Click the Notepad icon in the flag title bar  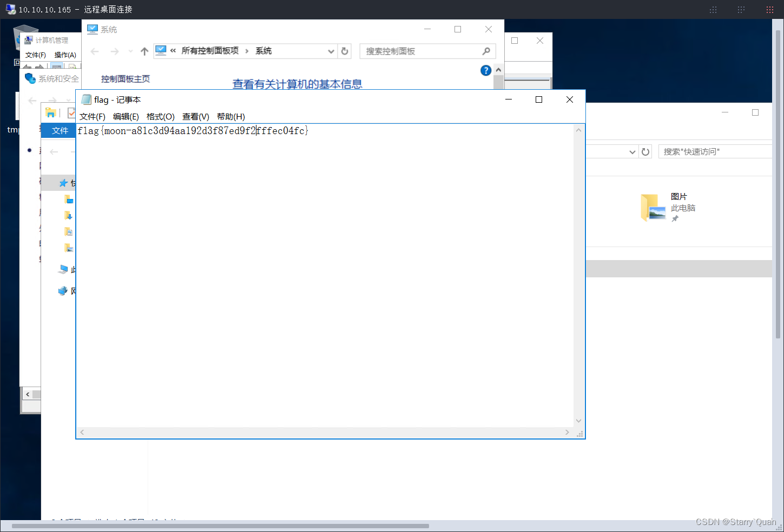[86, 99]
